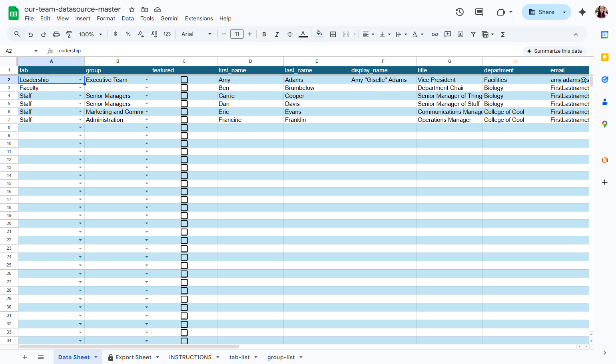Click the Redo icon in the toolbar
This screenshot has height=364, width=616.
click(44, 34)
